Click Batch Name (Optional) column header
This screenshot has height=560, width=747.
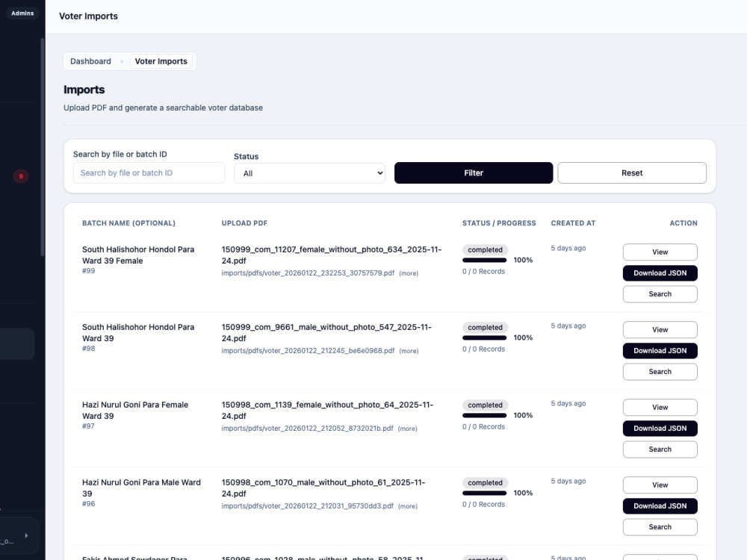pyautogui.click(x=128, y=223)
